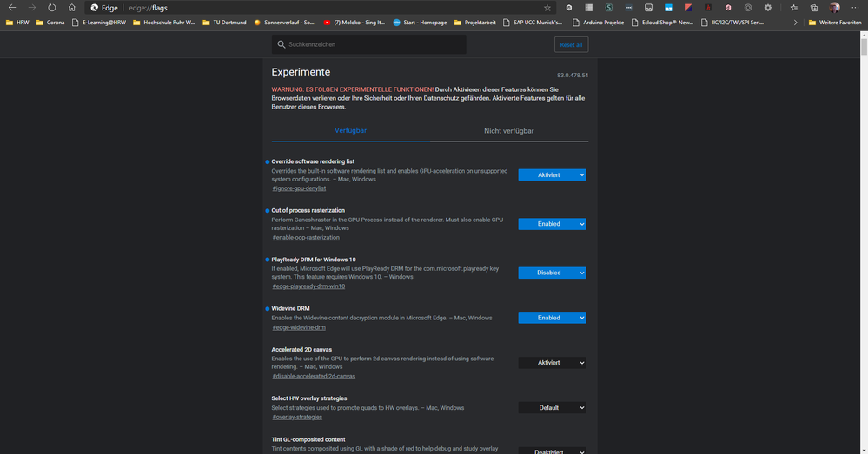This screenshot has width=868, height=454.
Task: Reload the page with the refresh icon
Action: [x=51, y=8]
